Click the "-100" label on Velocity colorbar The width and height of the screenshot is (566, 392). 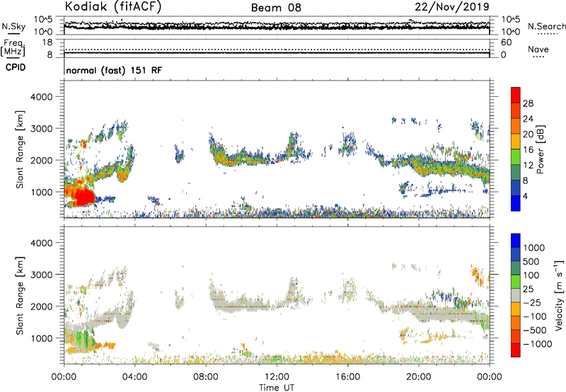pos(535,316)
